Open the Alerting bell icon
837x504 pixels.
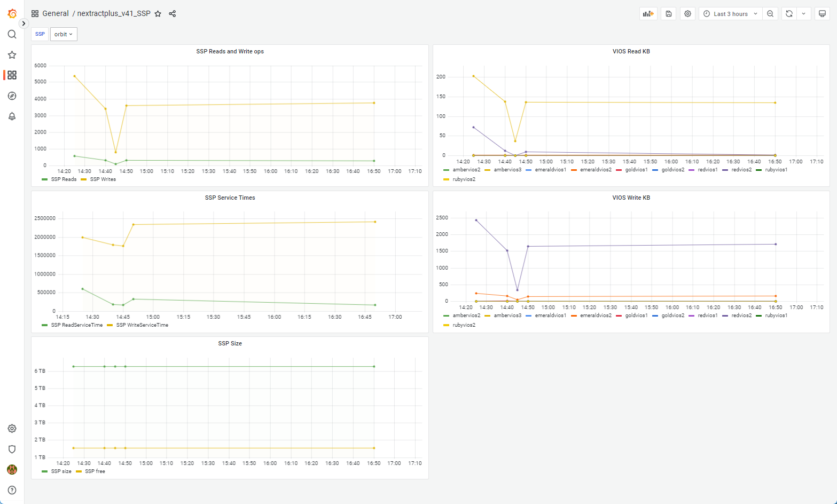[x=12, y=116]
